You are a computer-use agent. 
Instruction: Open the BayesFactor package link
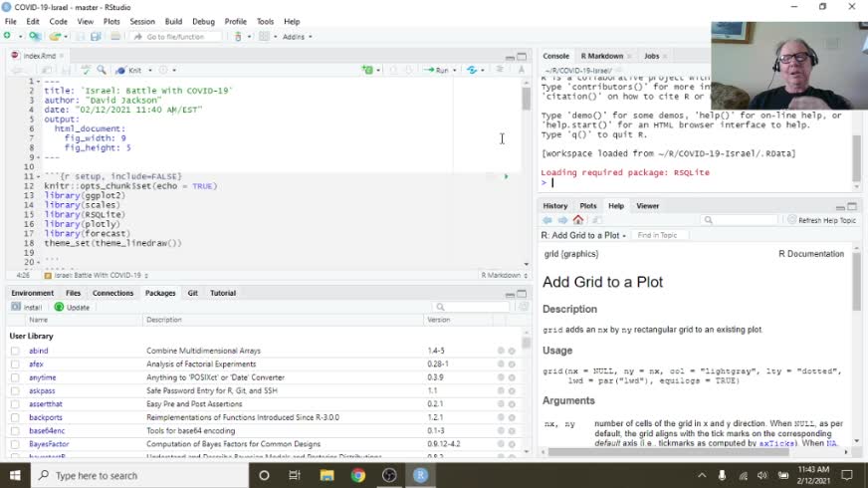[49, 444]
